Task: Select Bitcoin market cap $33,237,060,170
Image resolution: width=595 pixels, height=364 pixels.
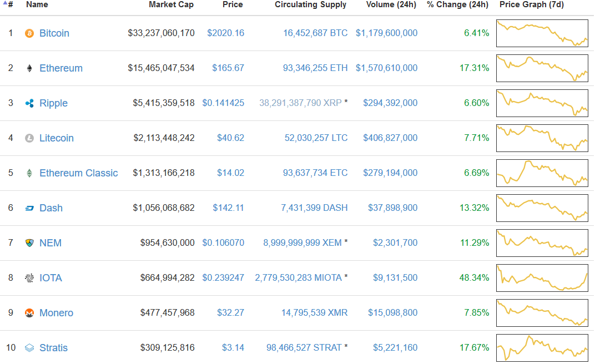Action: point(162,33)
